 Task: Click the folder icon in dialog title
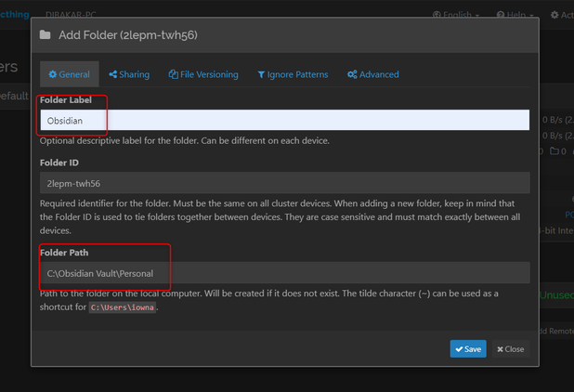tap(45, 35)
